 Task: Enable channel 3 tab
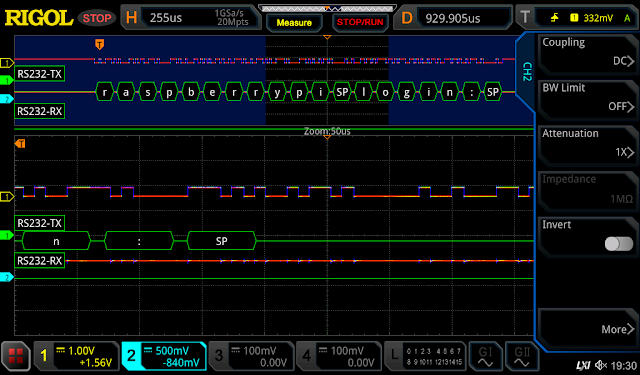[x=251, y=356]
